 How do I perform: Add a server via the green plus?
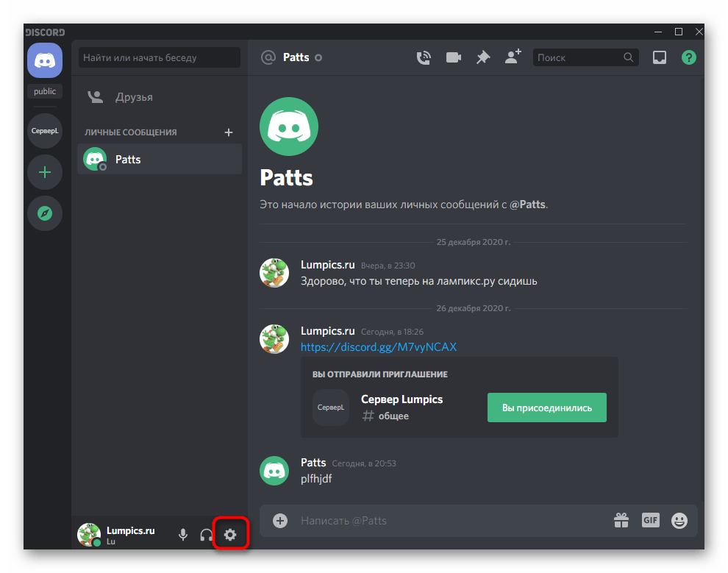pos(45,172)
